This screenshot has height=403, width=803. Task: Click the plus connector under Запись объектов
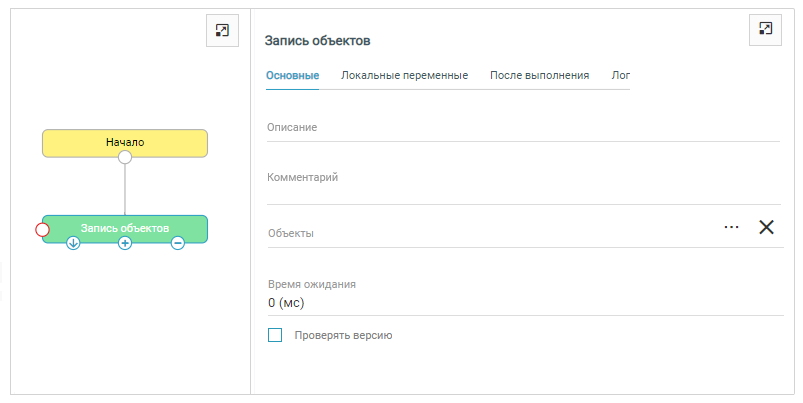tap(125, 243)
